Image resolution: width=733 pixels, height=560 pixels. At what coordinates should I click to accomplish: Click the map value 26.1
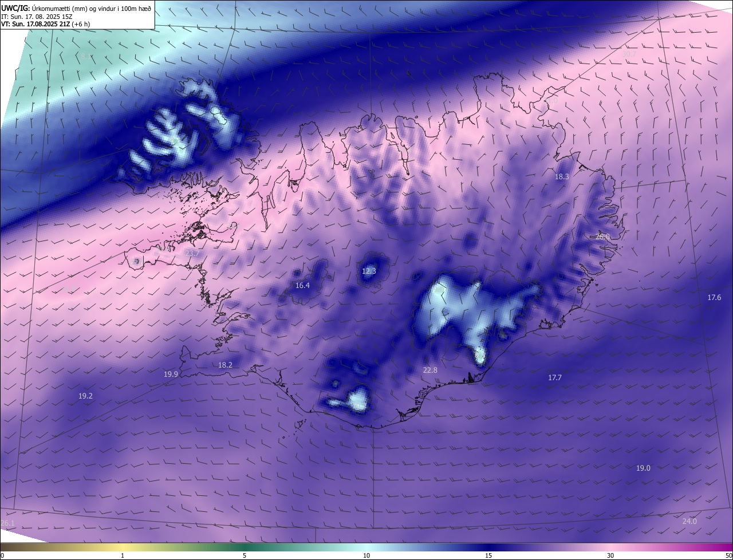pyautogui.click(x=7, y=524)
